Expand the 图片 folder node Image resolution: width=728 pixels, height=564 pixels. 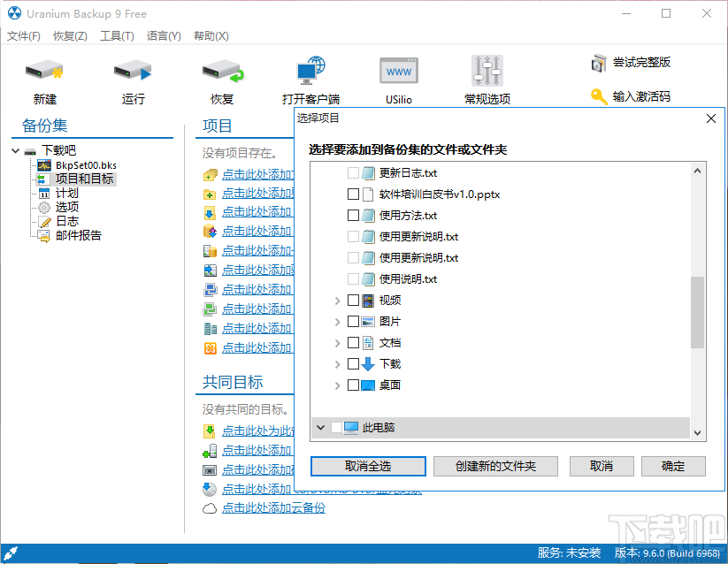click(336, 321)
